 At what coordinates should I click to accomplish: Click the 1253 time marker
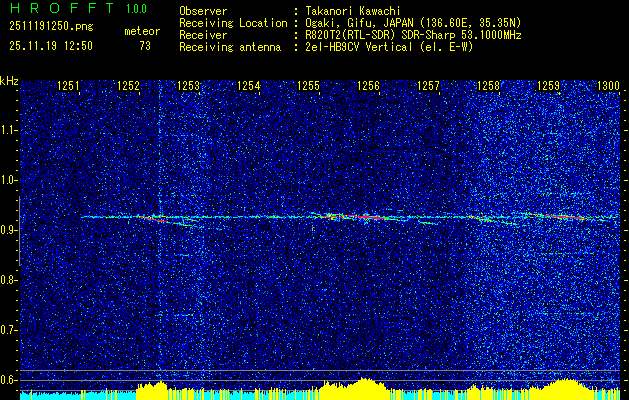[189, 85]
